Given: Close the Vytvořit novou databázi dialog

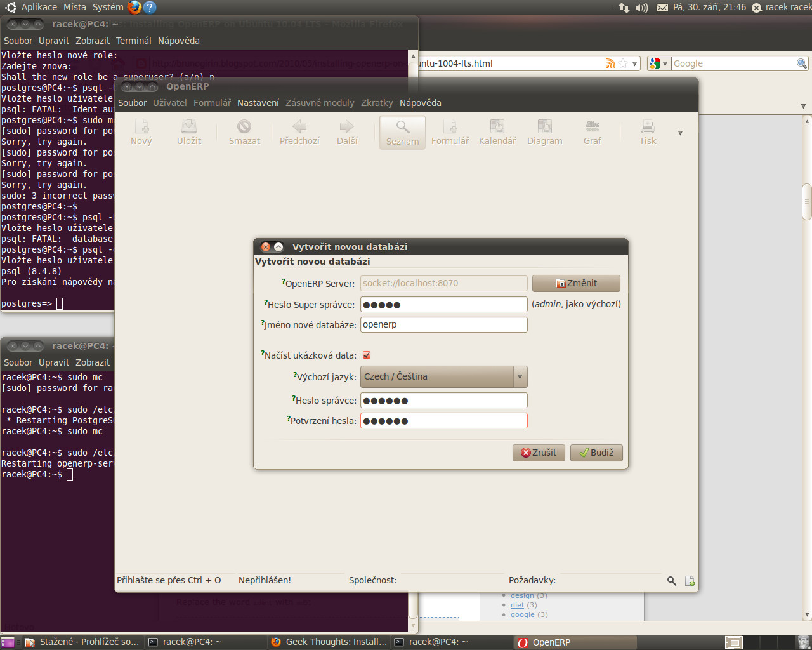Looking at the screenshot, I should click(266, 247).
